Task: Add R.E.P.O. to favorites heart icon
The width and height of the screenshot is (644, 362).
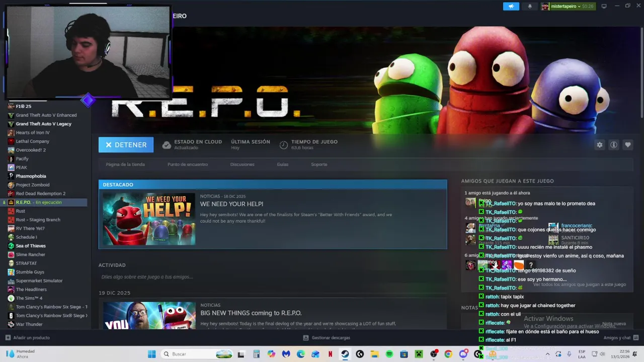Action: tap(628, 145)
